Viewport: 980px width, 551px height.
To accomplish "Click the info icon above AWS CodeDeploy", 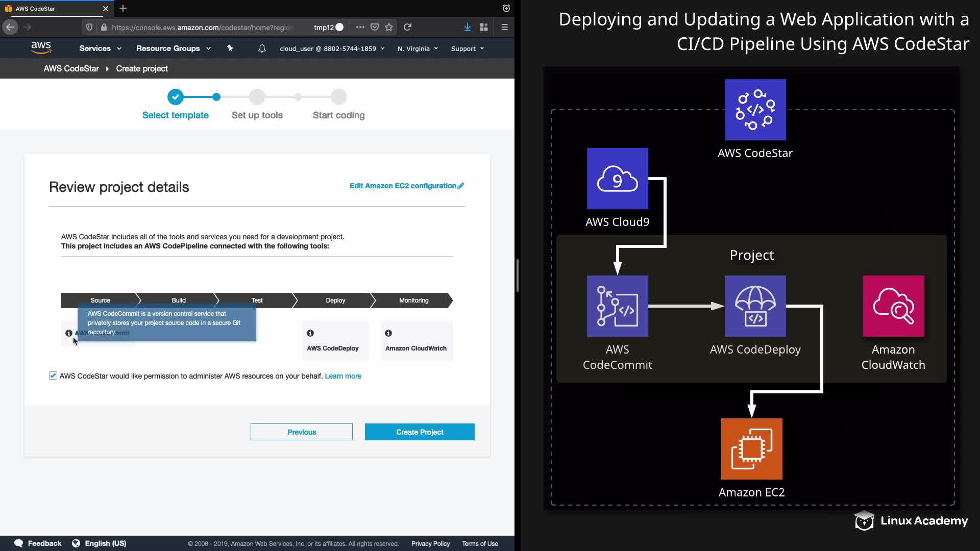I will [310, 333].
